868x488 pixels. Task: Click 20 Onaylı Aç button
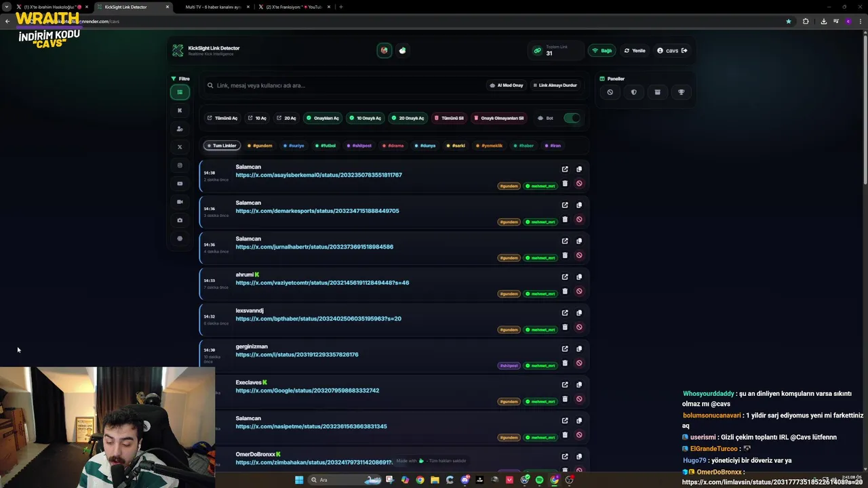click(x=408, y=118)
